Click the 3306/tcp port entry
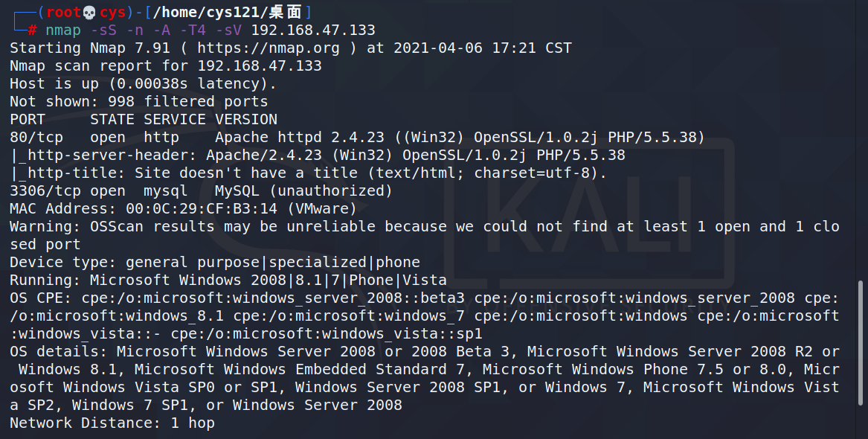Screen dimensions: 868x439 click(42, 191)
